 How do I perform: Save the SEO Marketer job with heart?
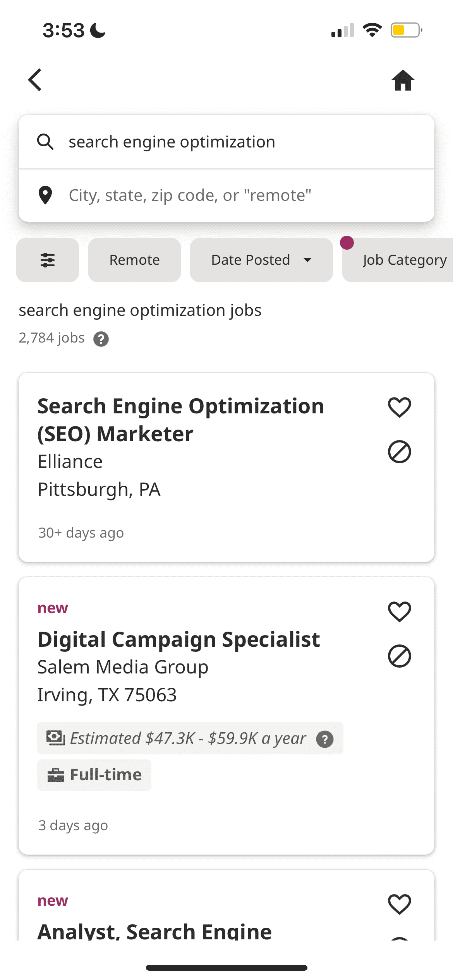point(399,407)
